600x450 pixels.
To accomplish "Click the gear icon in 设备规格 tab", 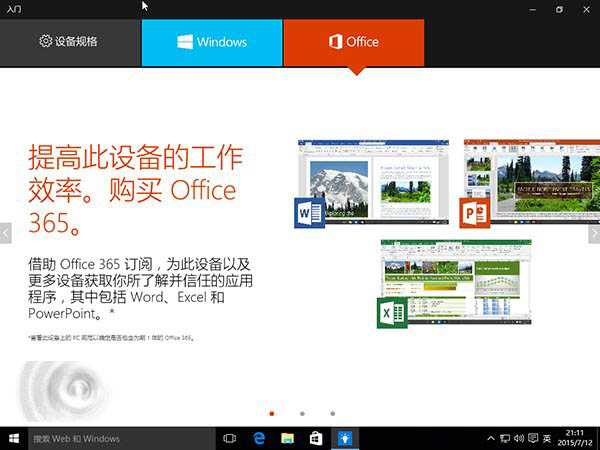I will 46,41.
